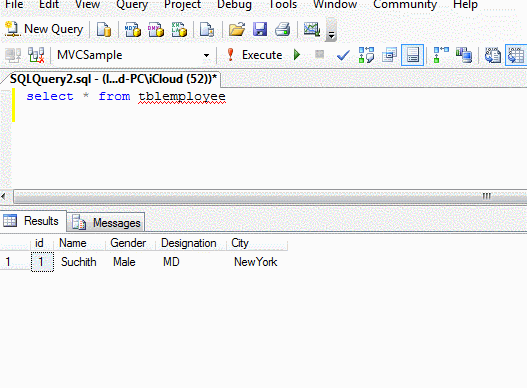Click the Open File folder icon
Screen dimensions: 527x388
point(237,29)
